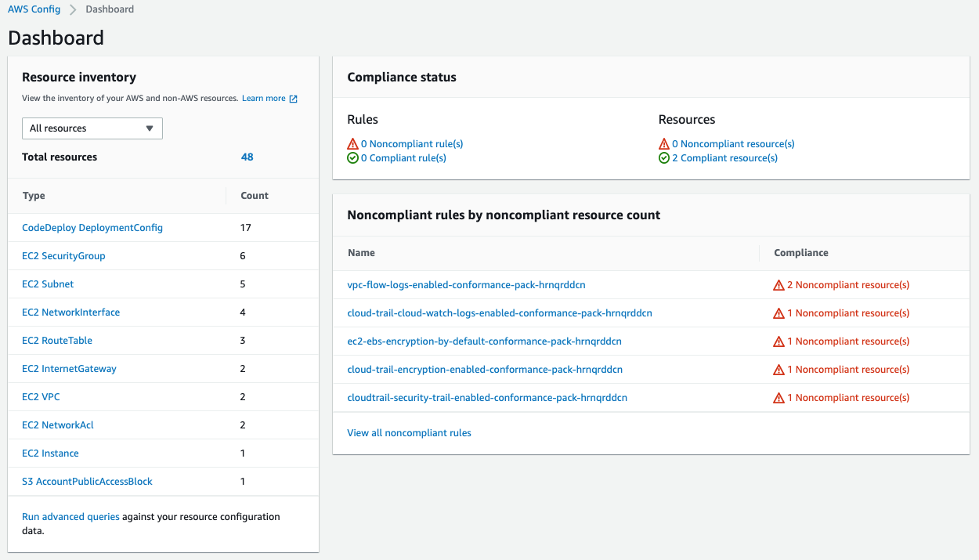Open the Learn more link
The height and width of the screenshot is (560, 979).
click(264, 99)
